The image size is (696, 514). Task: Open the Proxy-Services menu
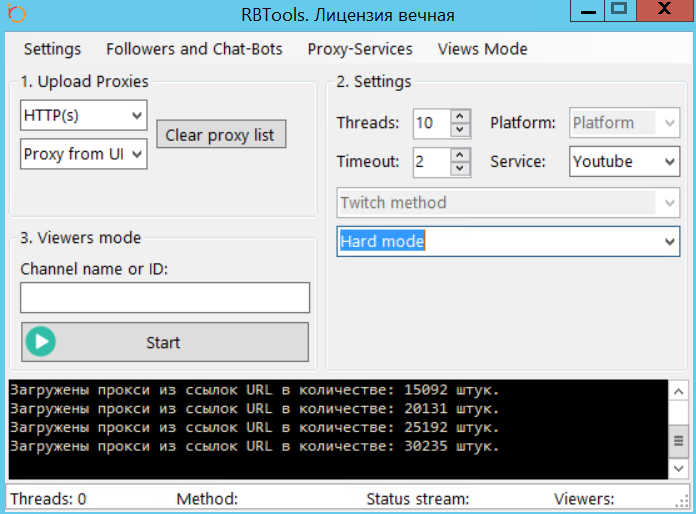point(360,49)
